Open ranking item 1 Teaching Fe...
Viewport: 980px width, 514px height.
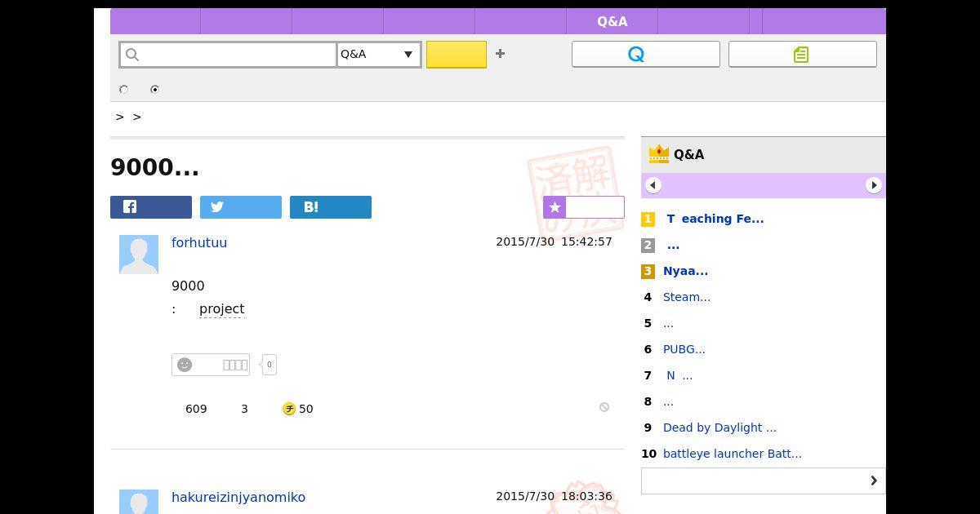715,219
